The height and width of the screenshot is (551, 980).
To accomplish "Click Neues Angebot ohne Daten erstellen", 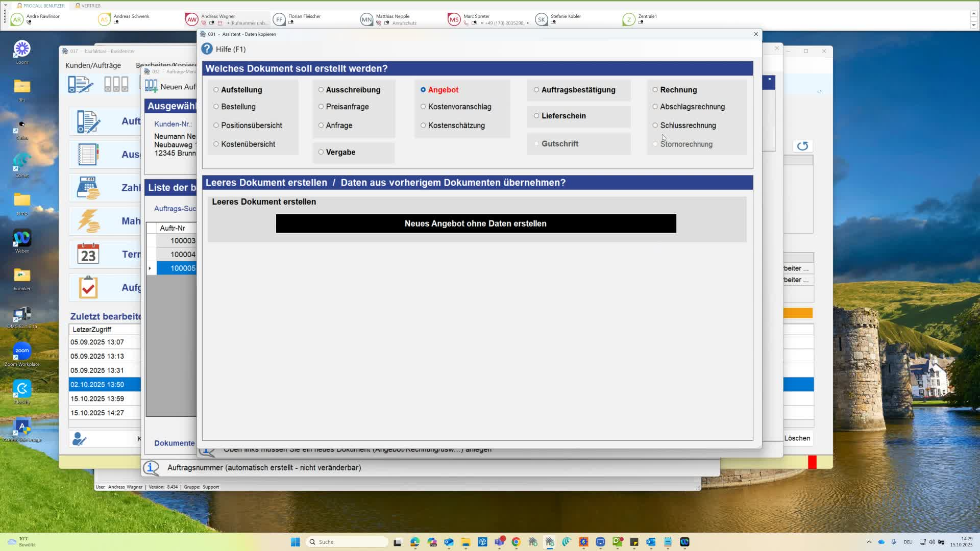I will [475, 223].
